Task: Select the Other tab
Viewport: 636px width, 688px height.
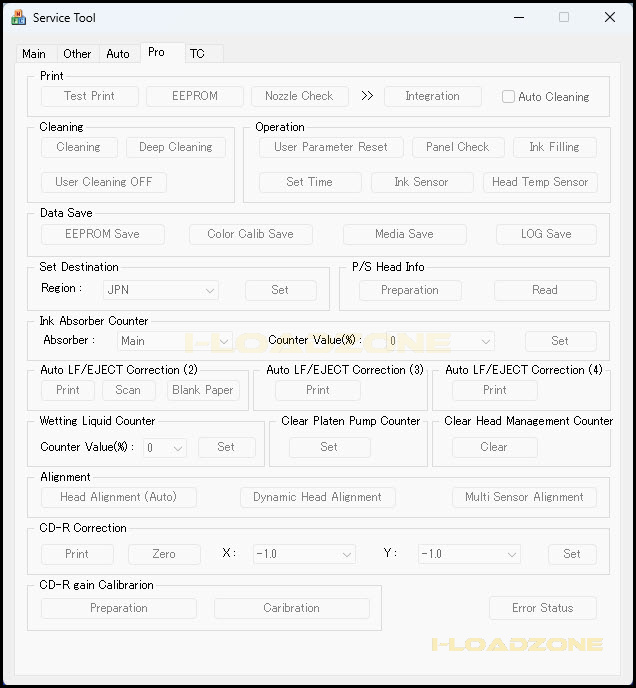Action: click(x=77, y=54)
